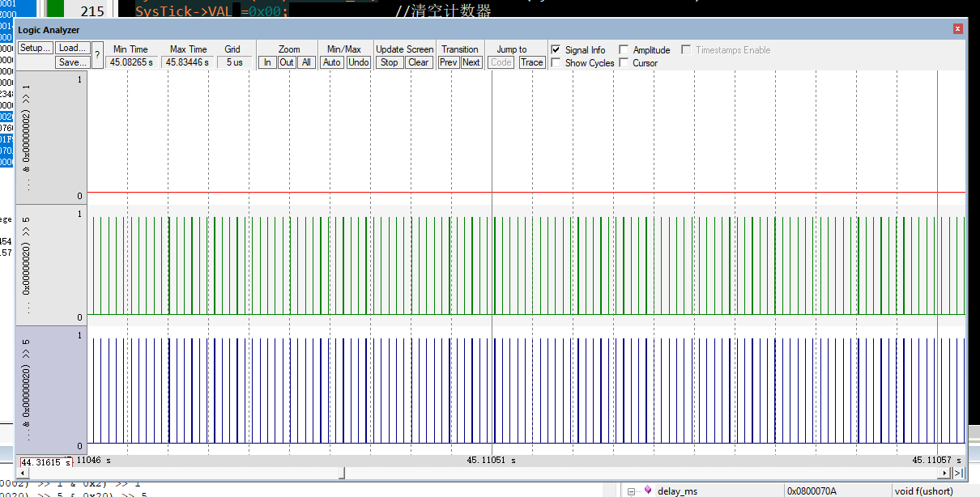This screenshot has width=980, height=497.
Task: Open the Logic Analyzer Setup dialog
Action: 34,47
